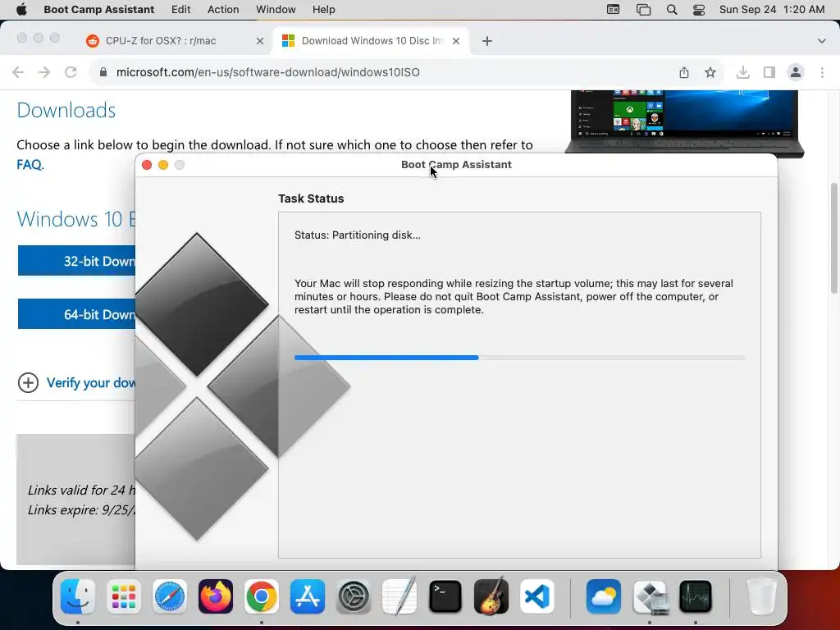Open Chrome profile avatar

(796, 72)
